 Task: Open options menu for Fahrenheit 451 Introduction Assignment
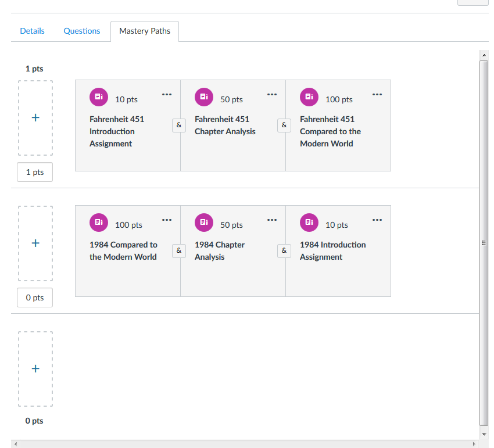167,95
